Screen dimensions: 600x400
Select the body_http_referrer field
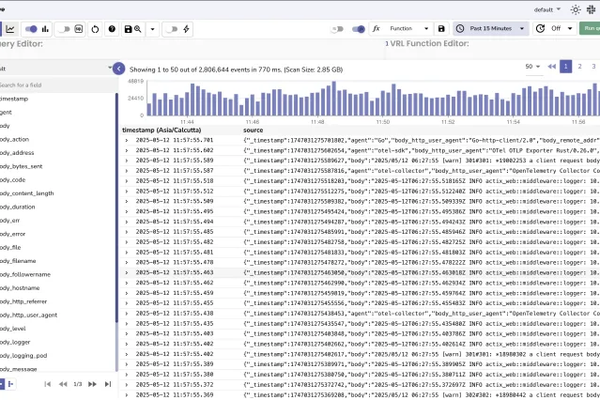pyautogui.click(x=23, y=302)
